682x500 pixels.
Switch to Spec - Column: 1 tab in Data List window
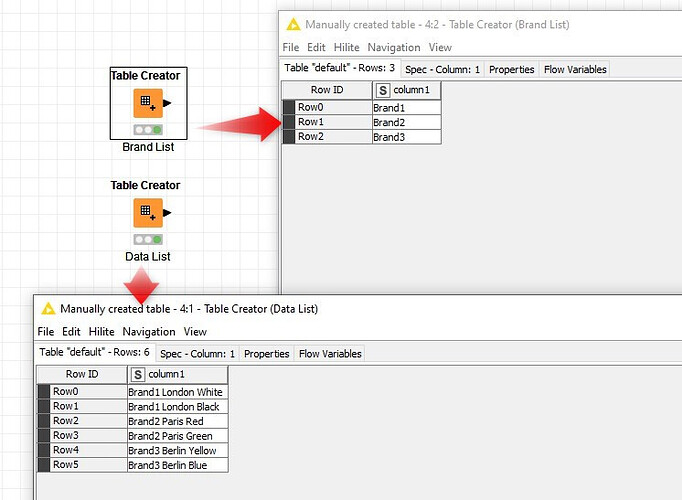197,353
